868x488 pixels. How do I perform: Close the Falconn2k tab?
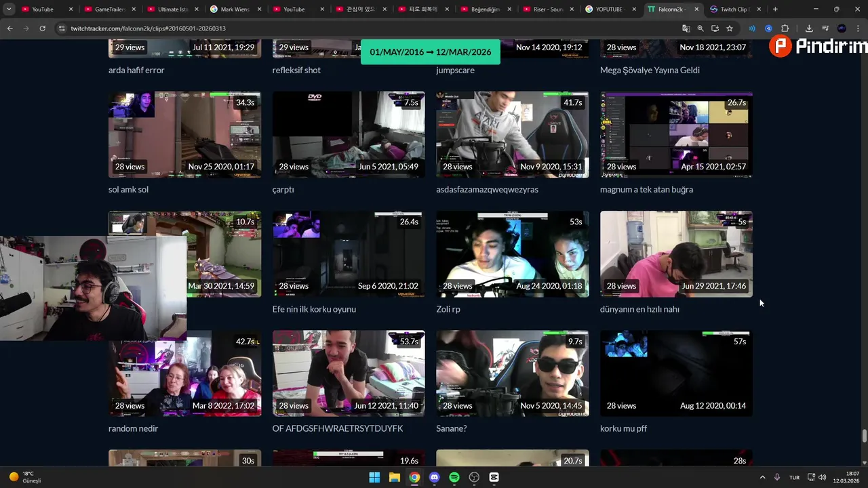click(x=696, y=9)
